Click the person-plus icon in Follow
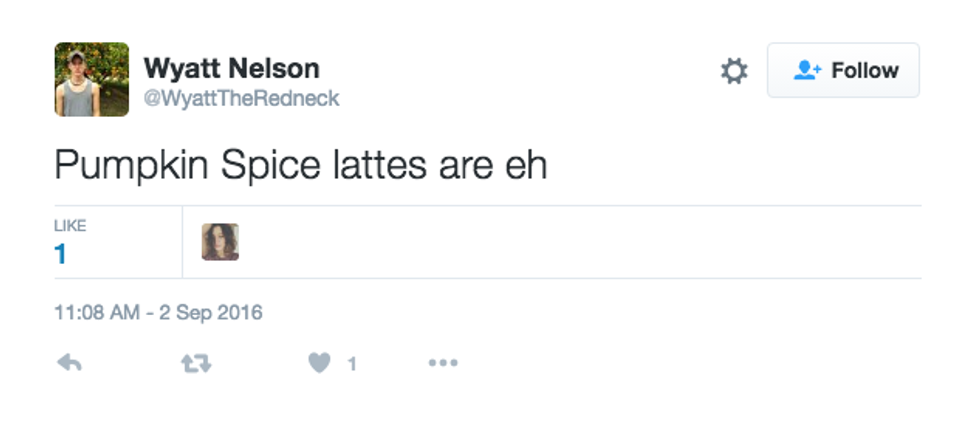This screenshot has height=424, width=980. pos(806,71)
